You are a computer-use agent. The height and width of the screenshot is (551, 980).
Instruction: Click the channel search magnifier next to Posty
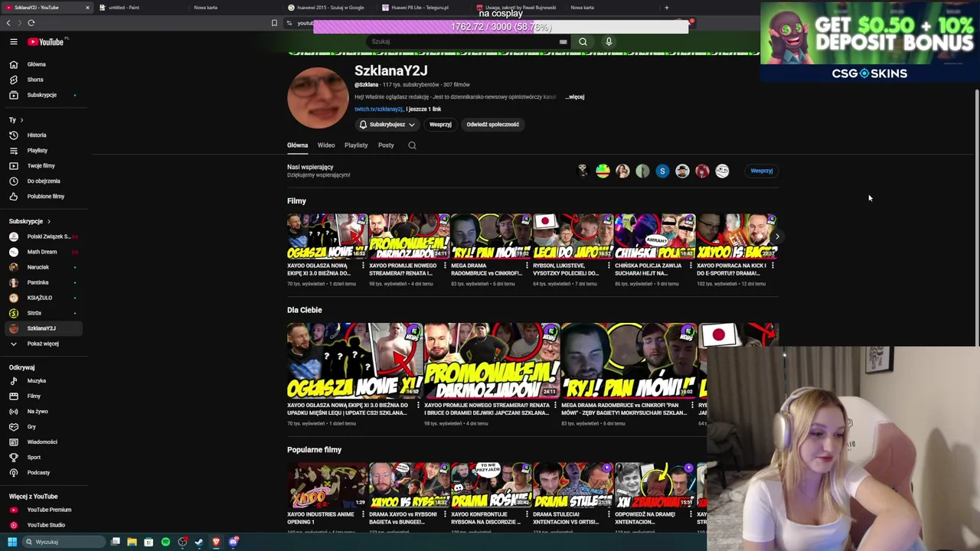pos(412,145)
